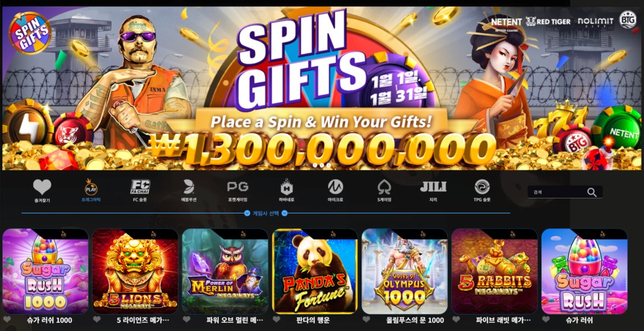Image resolution: width=644 pixels, height=331 pixels.
Task: Select the TPG slots provider icon
Action: [482, 191]
